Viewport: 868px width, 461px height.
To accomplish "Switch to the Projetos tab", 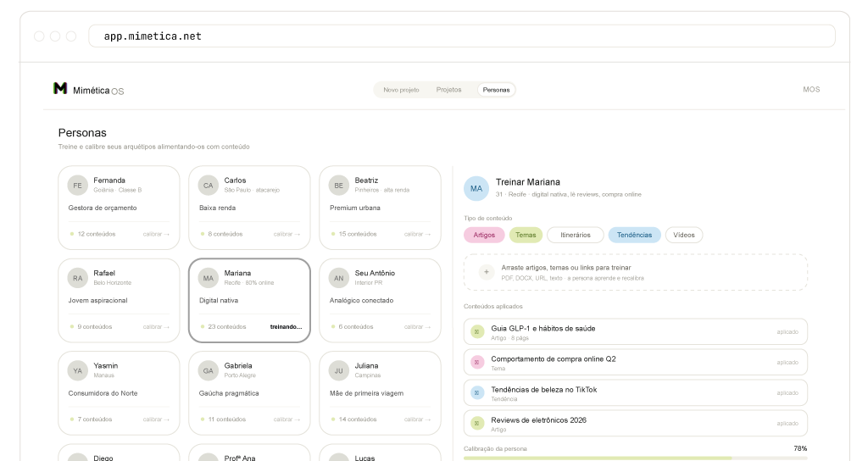I will pos(448,90).
